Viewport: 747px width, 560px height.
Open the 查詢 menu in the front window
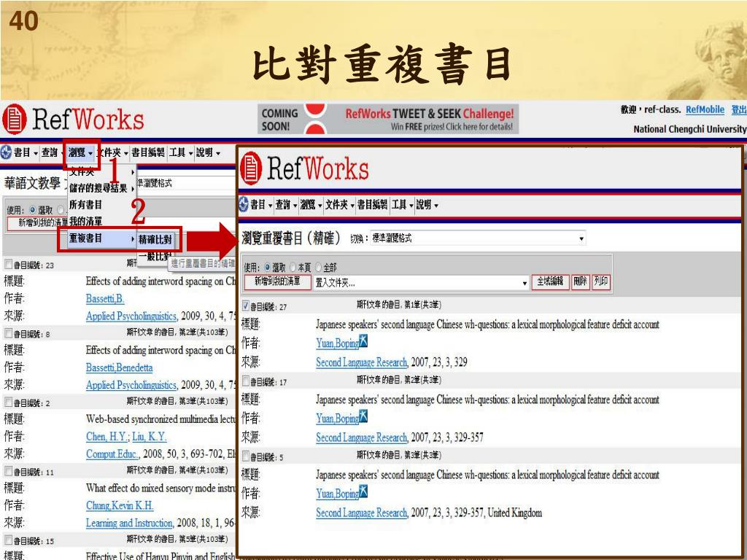point(286,205)
